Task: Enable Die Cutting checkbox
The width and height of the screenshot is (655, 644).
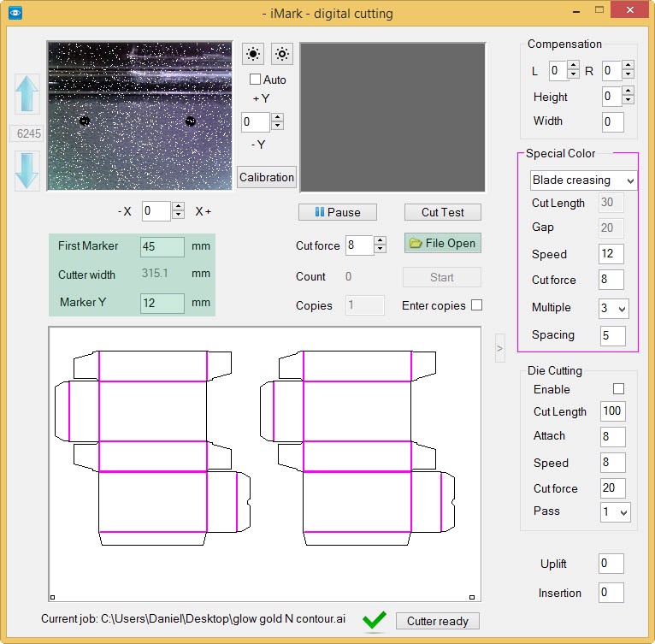Action: click(x=618, y=389)
